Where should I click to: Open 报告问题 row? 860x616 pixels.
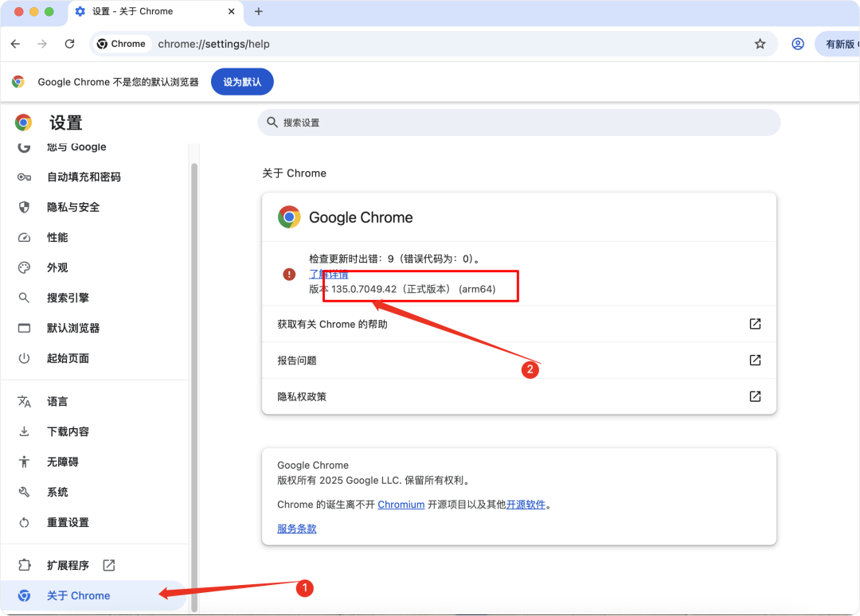(519, 360)
